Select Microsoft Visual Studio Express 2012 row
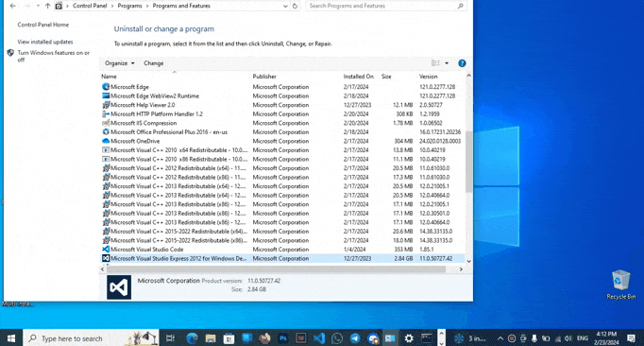Image resolution: width=644 pixels, height=346 pixels. coord(282,258)
